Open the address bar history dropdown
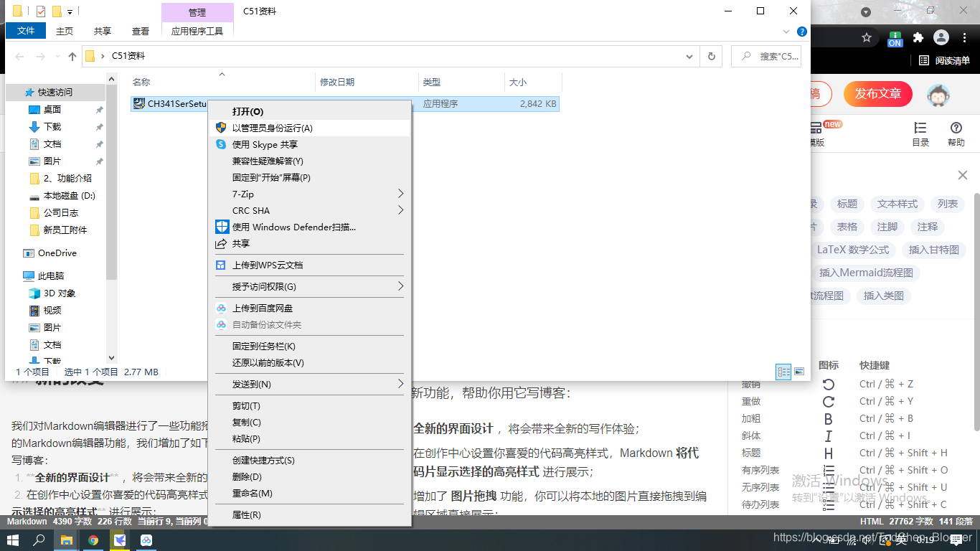The height and width of the screenshot is (551, 980). pos(689,56)
